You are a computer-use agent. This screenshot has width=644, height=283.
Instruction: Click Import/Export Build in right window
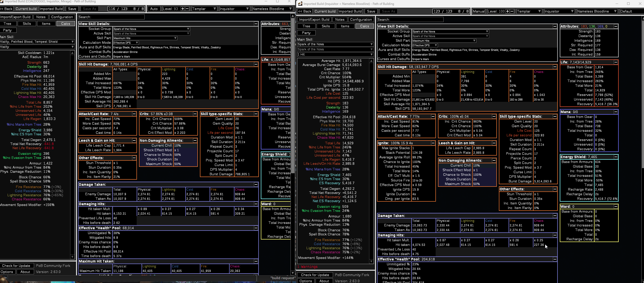pos(314,19)
